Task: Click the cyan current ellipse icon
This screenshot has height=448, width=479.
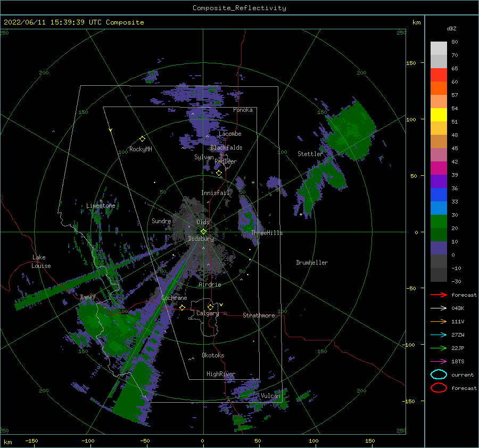Action: point(439,374)
